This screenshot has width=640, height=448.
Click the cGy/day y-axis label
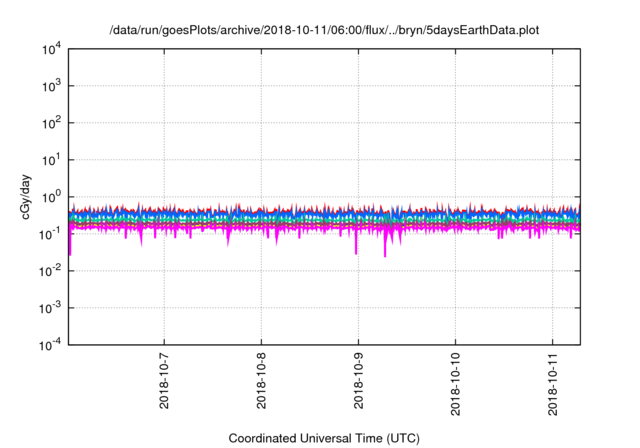pos(26,197)
